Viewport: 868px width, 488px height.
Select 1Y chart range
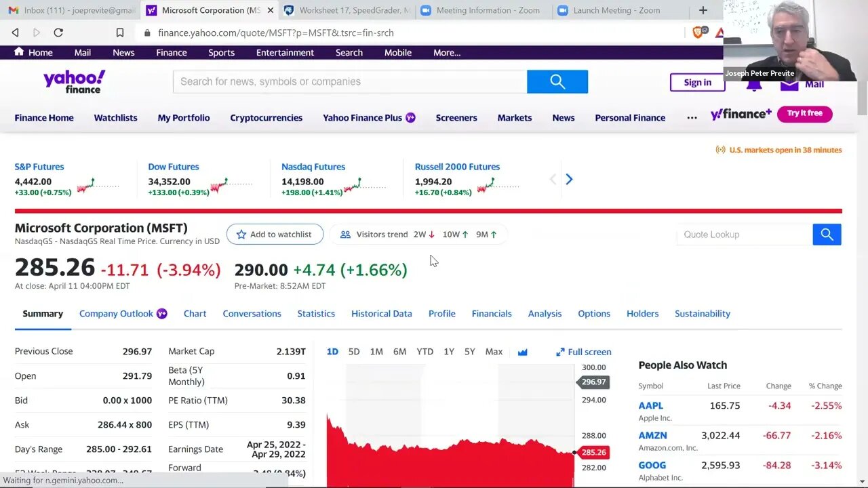click(449, 352)
